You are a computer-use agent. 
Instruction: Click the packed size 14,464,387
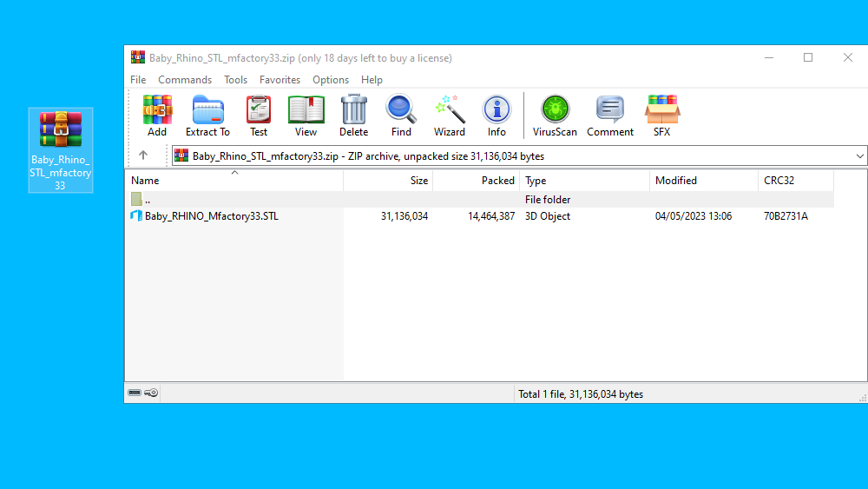pyautogui.click(x=491, y=216)
